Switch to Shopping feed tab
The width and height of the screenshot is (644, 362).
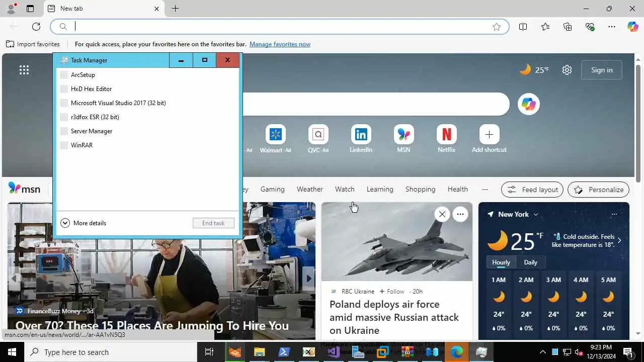pyautogui.click(x=420, y=189)
